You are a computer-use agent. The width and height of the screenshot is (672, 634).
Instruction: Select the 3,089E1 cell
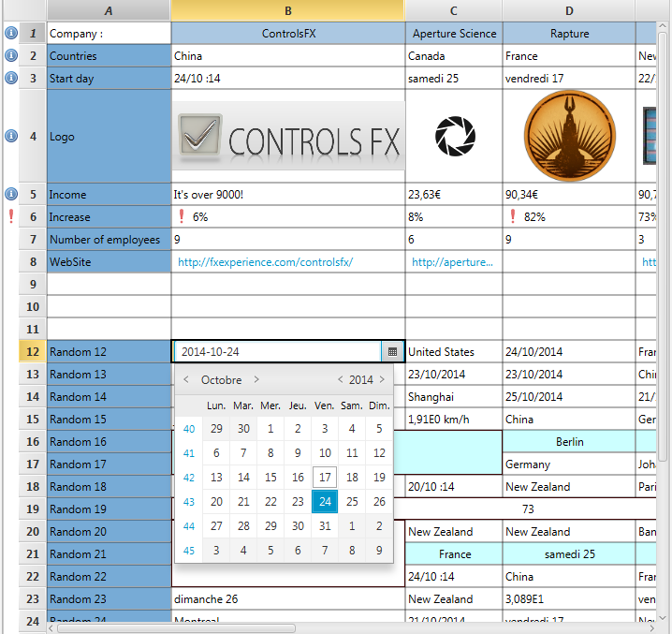pos(569,598)
